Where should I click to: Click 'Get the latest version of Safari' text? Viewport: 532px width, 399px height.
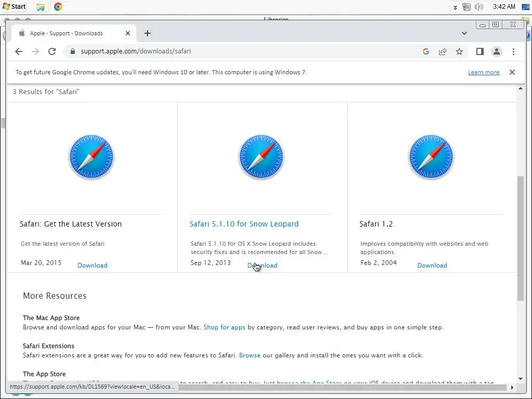[62, 244]
